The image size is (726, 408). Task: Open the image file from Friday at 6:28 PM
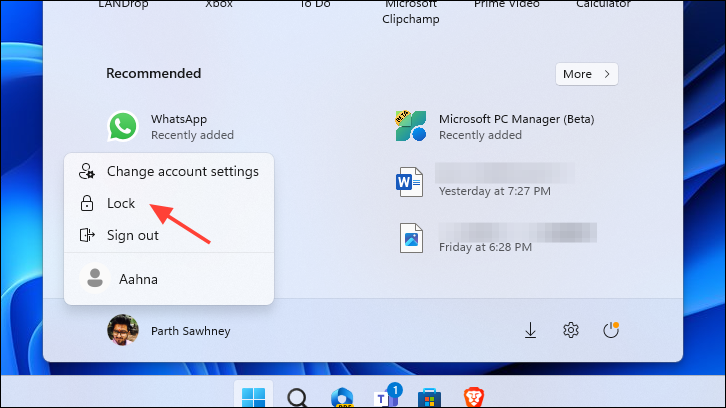click(x=498, y=238)
